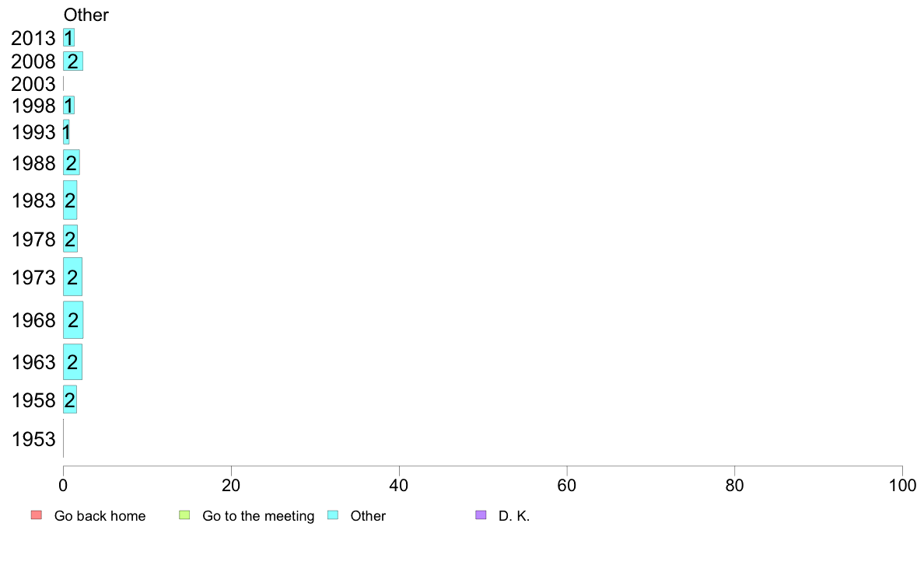Click the green Go to the meeting swatch
This screenshot has height=572, width=924.
(184, 515)
